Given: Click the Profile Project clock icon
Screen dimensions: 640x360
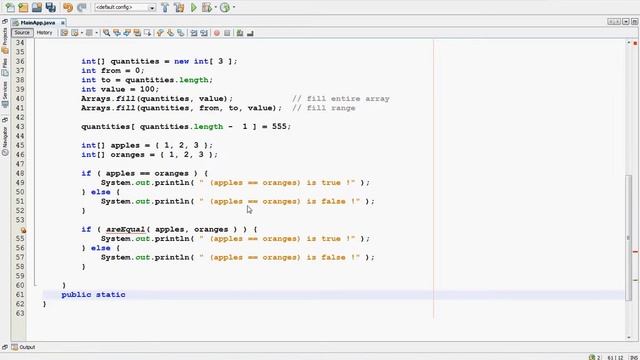Looking at the screenshot, I should (225, 7).
